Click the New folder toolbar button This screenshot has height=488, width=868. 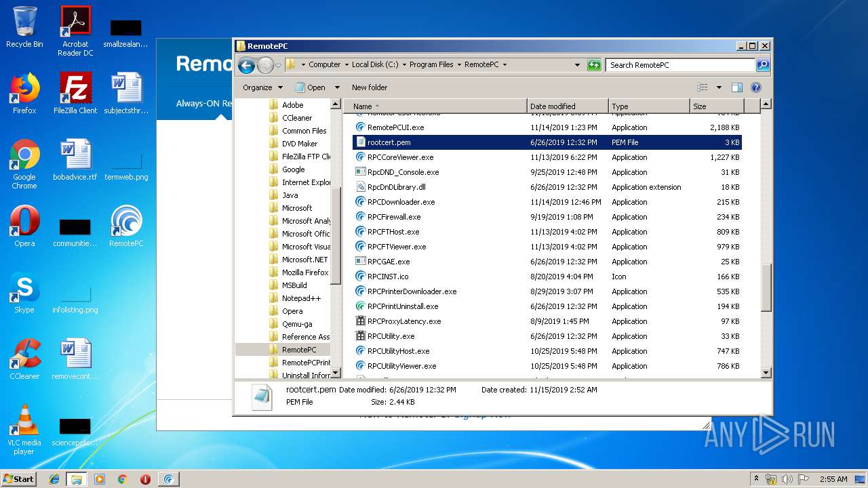(370, 87)
